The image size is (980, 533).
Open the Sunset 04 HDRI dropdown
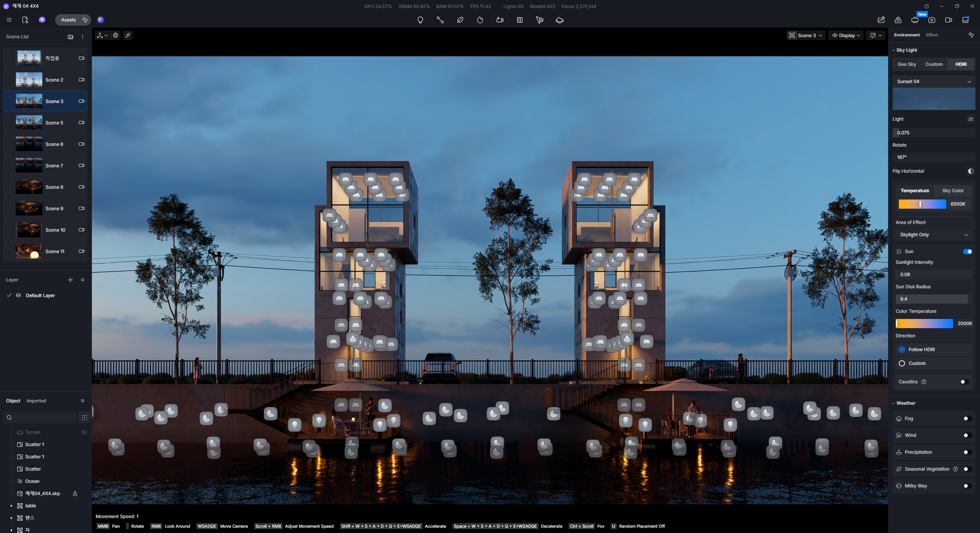[x=934, y=82]
